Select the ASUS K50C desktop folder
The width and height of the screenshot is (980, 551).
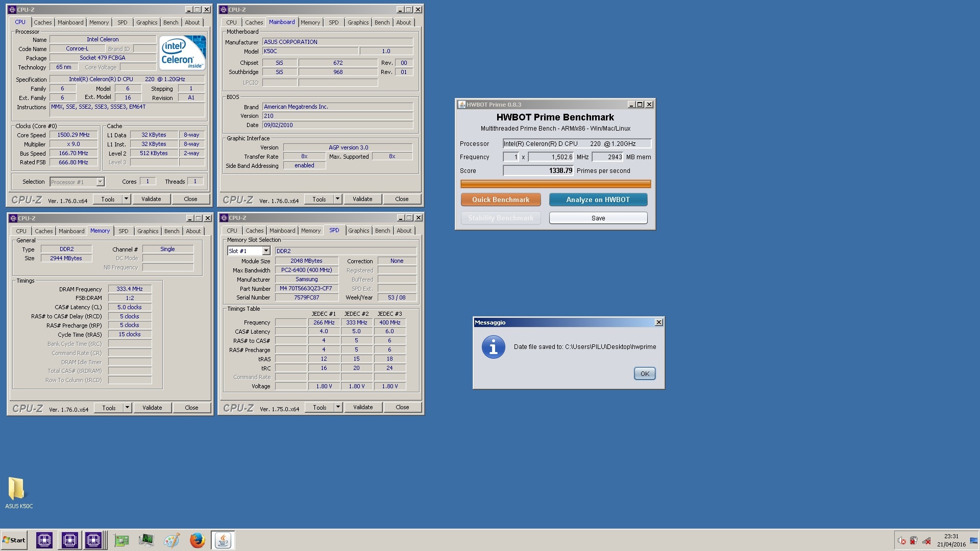(x=19, y=493)
